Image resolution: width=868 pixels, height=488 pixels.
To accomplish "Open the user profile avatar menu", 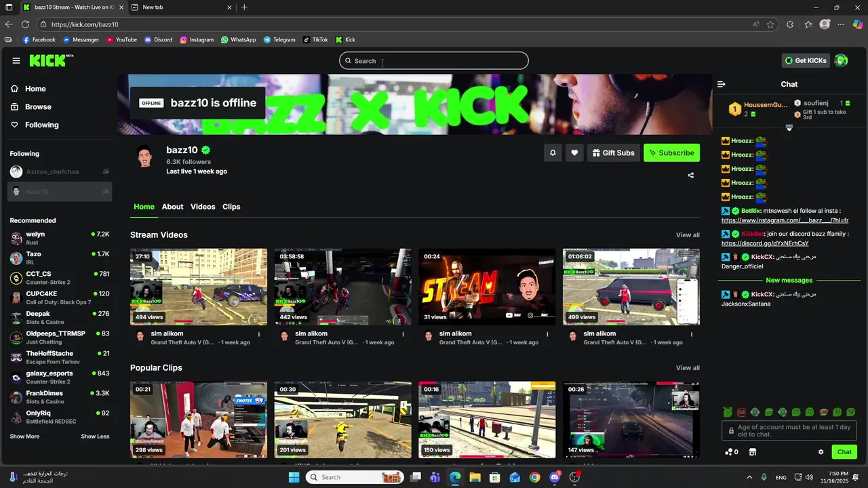I will (841, 60).
